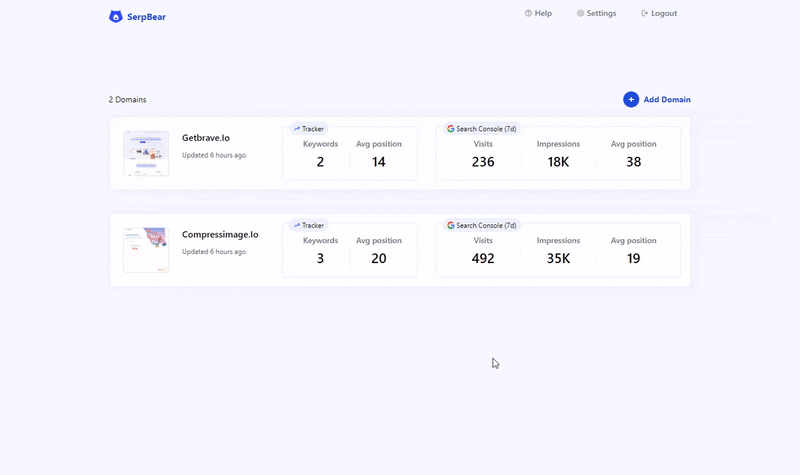Click the Getbrave.Io site thumbnail

[x=146, y=153]
